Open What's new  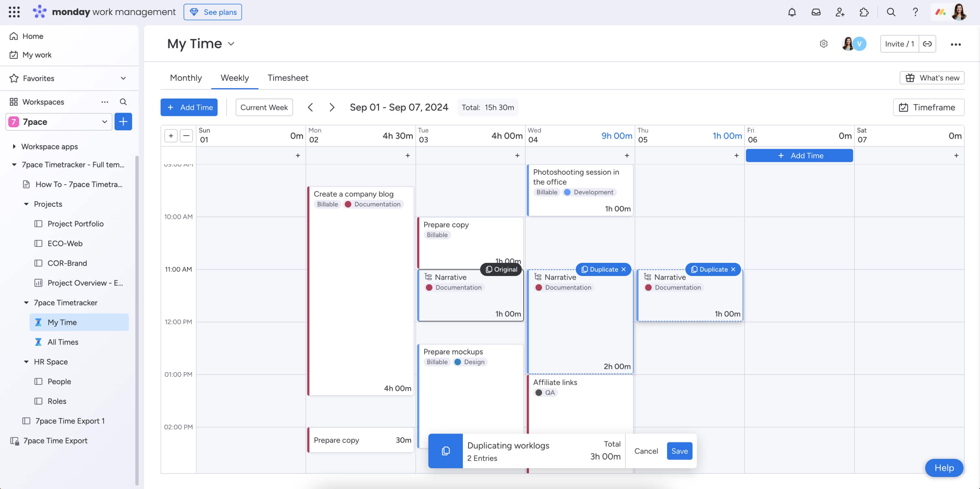coord(932,77)
